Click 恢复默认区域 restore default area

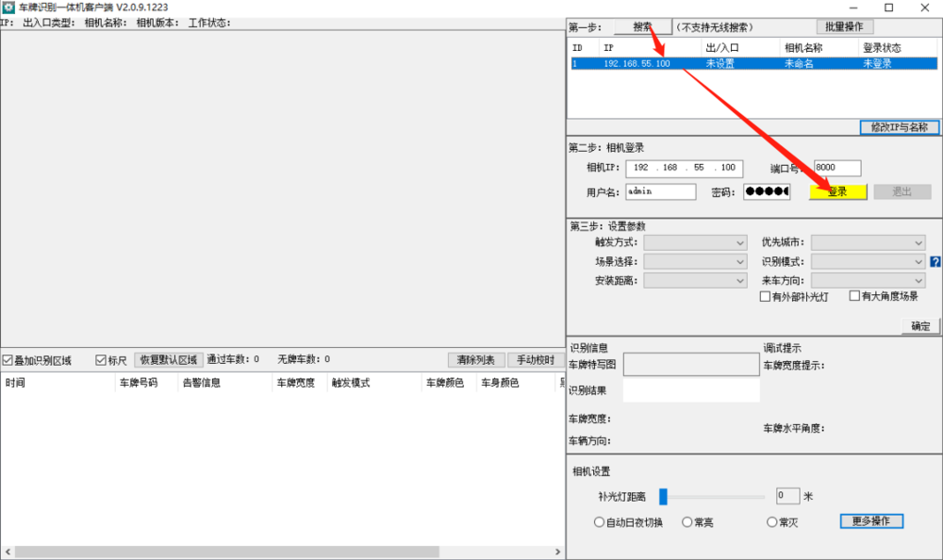pyautogui.click(x=169, y=360)
